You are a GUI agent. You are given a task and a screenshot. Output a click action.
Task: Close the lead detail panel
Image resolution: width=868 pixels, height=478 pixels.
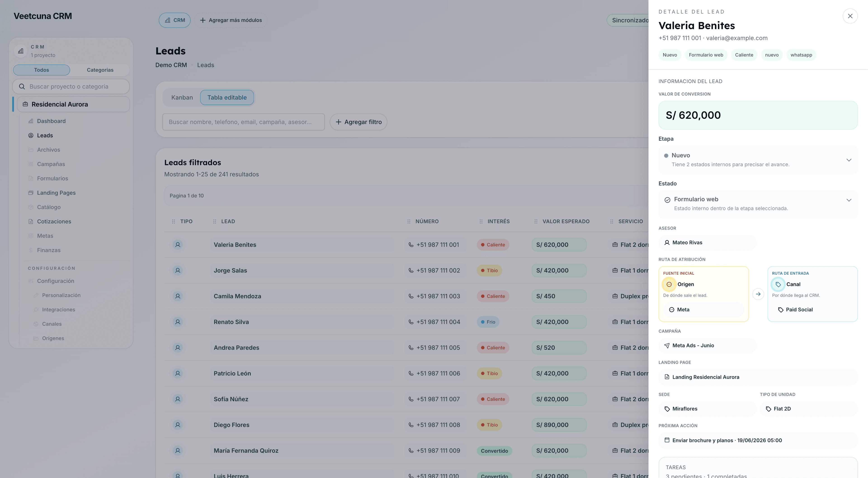click(x=850, y=16)
